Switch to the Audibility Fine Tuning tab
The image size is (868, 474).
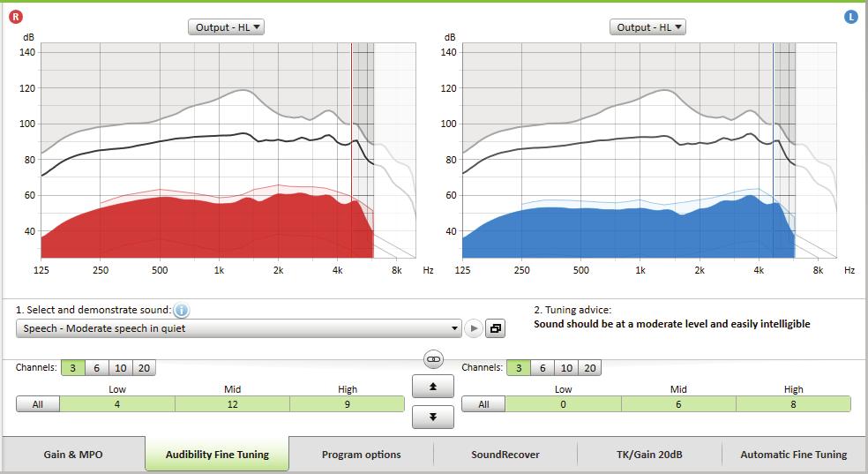pyautogui.click(x=217, y=454)
